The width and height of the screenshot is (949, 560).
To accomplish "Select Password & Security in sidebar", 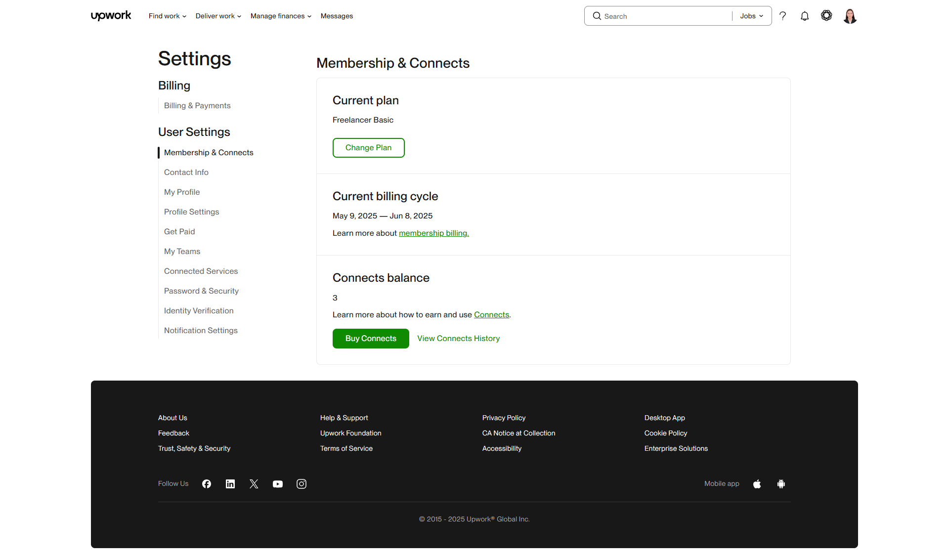I will pos(201,291).
